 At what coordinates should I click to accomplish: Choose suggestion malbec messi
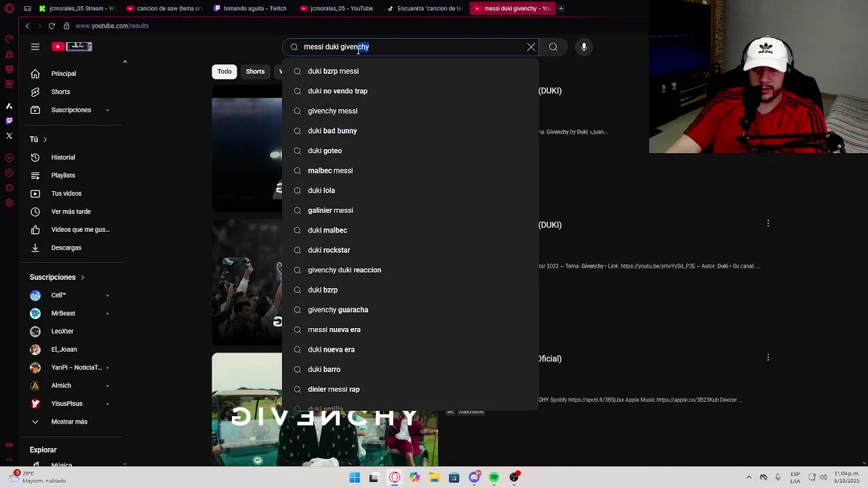click(x=411, y=170)
